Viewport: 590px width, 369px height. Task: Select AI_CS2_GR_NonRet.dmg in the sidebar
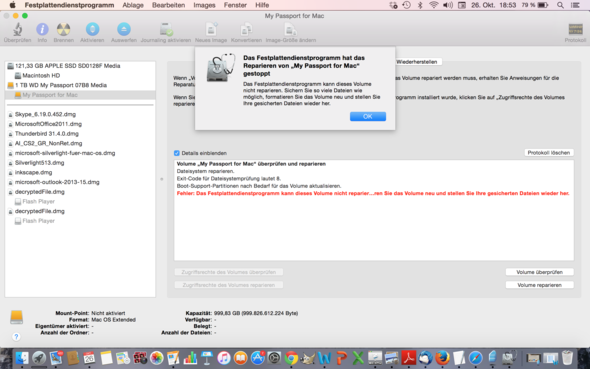(80, 143)
